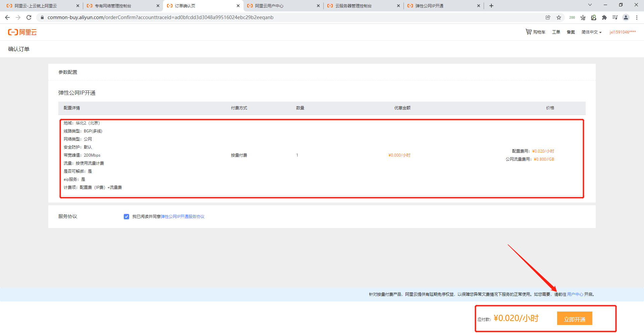Open the 购物车 shopping cart
644x335 pixels.
click(x=535, y=32)
